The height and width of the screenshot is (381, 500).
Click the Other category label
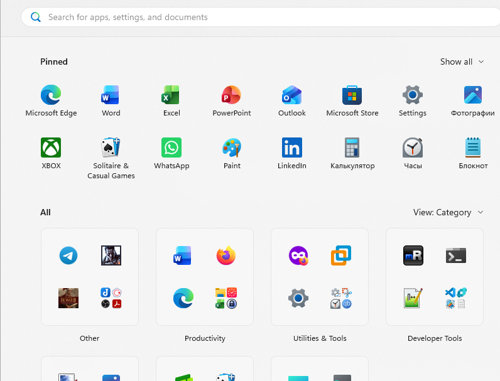(x=89, y=338)
